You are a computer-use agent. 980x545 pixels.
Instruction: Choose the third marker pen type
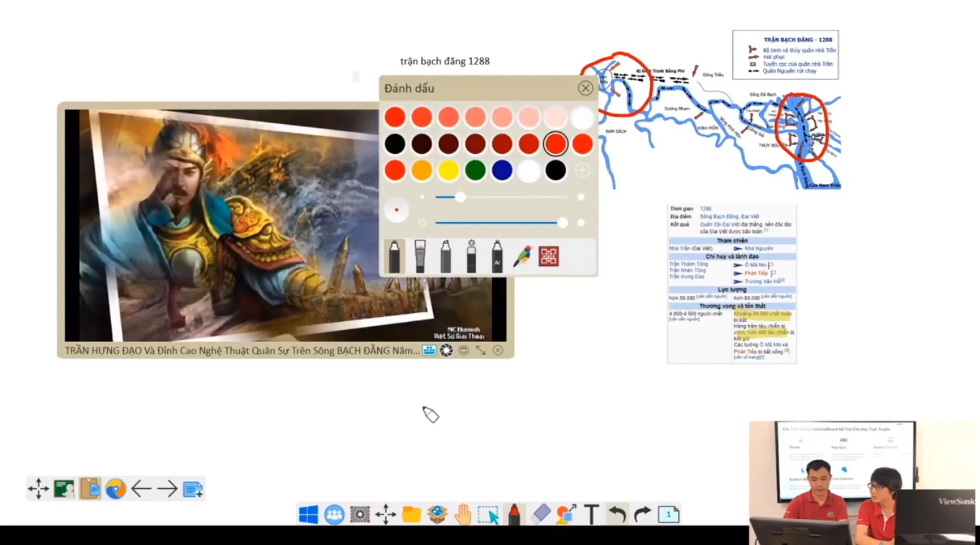446,256
